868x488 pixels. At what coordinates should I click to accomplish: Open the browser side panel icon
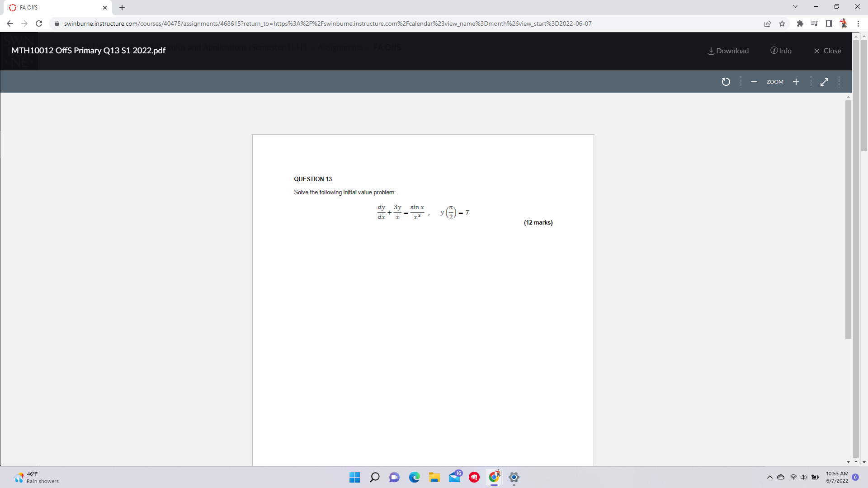(830, 23)
